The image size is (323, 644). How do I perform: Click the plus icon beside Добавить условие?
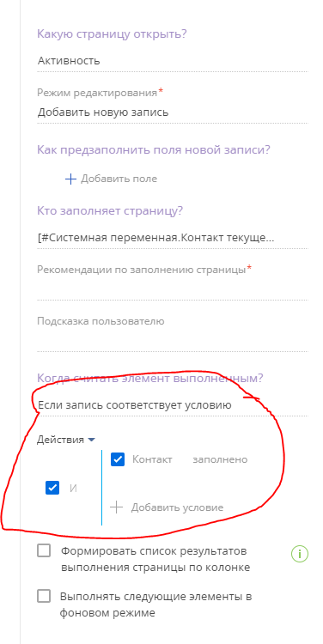[x=117, y=507]
